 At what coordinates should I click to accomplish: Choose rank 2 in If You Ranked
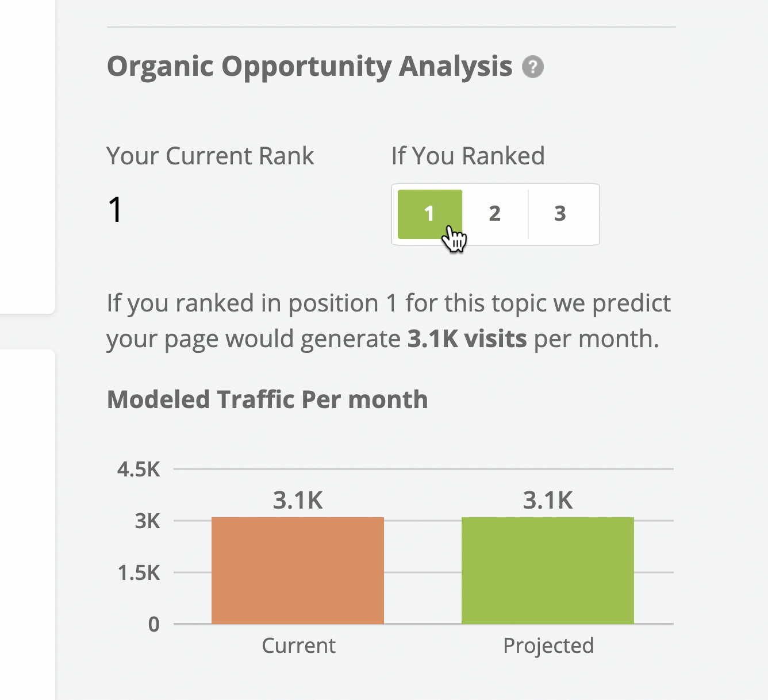tap(495, 214)
